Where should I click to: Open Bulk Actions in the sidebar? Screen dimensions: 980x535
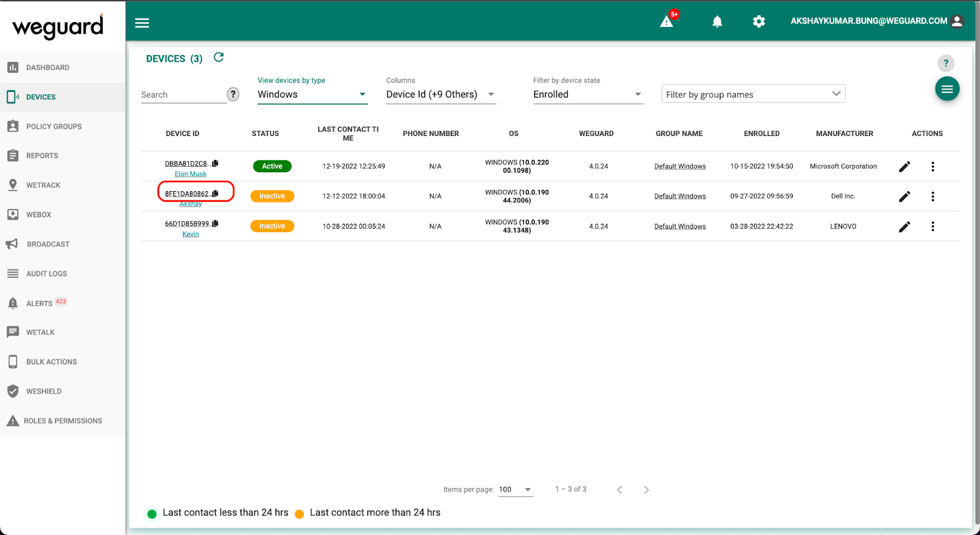click(62, 362)
